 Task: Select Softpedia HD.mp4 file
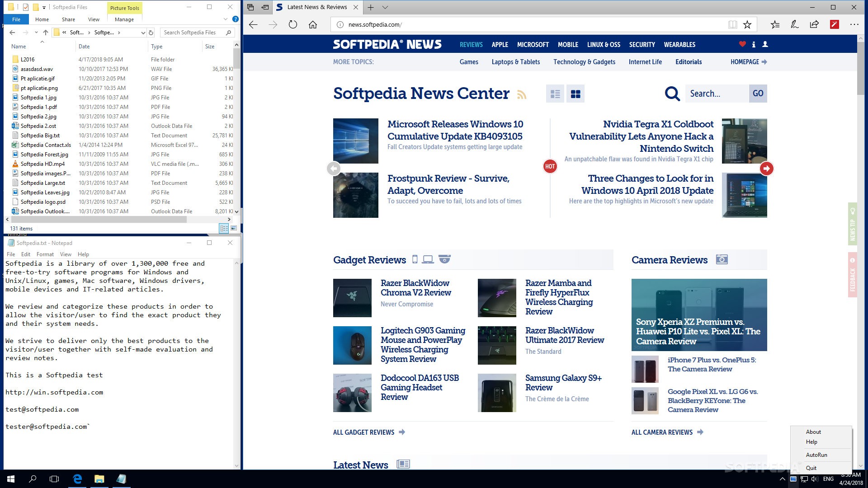click(42, 164)
